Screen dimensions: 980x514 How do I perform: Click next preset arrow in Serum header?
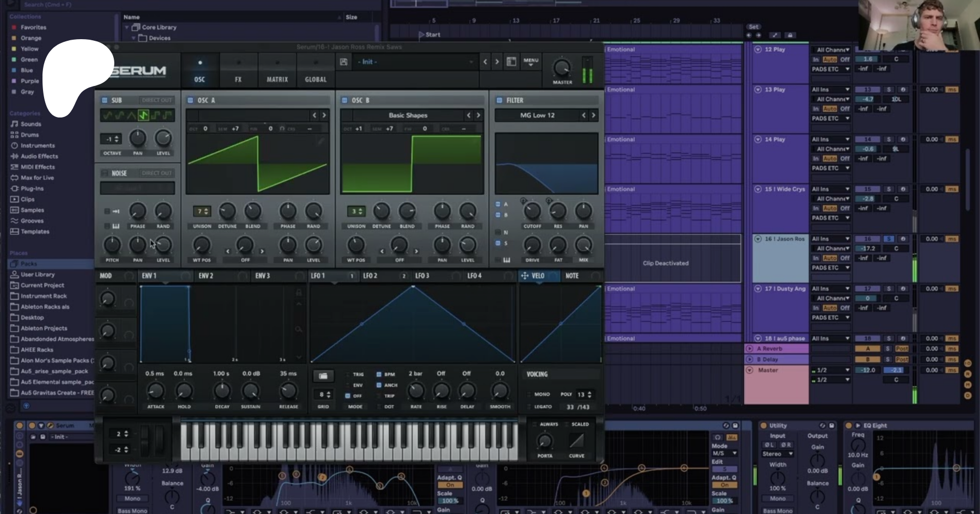pos(497,62)
